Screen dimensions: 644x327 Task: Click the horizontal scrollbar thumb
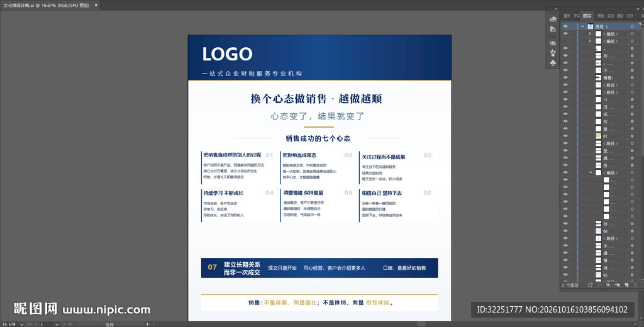[x=421, y=324]
